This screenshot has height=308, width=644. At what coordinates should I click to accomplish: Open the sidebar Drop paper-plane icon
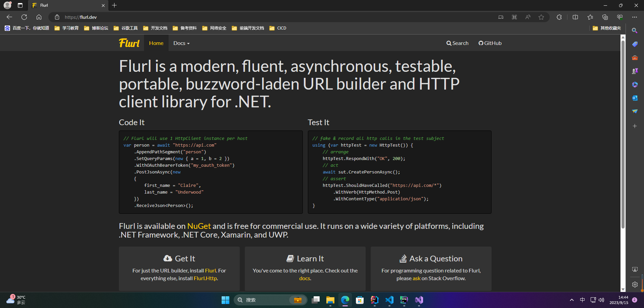(x=635, y=111)
